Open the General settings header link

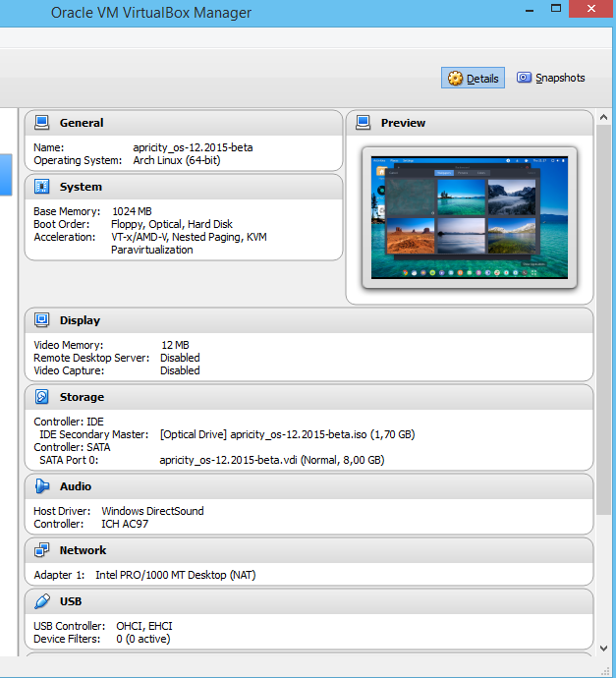click(x=82, y=123)
